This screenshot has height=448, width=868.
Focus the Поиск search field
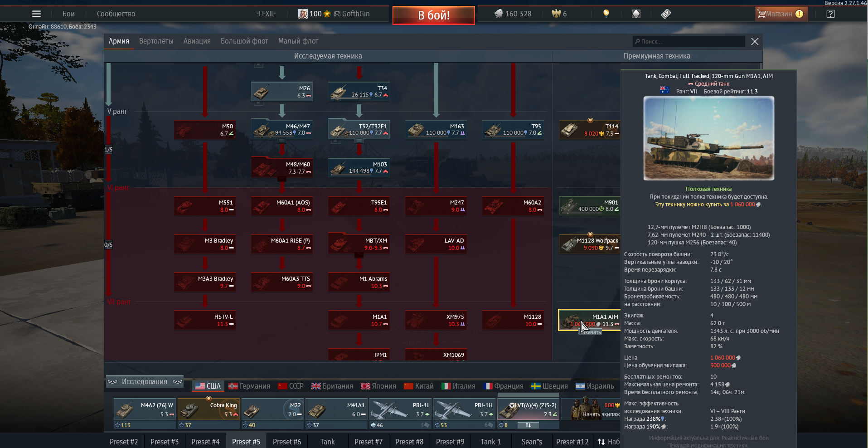point(689,41)
